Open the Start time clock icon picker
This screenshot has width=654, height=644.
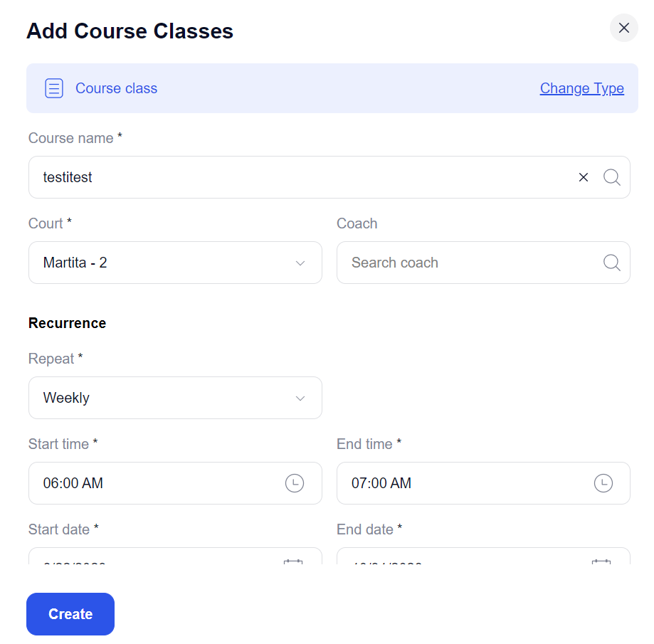(x=294, y=483)
